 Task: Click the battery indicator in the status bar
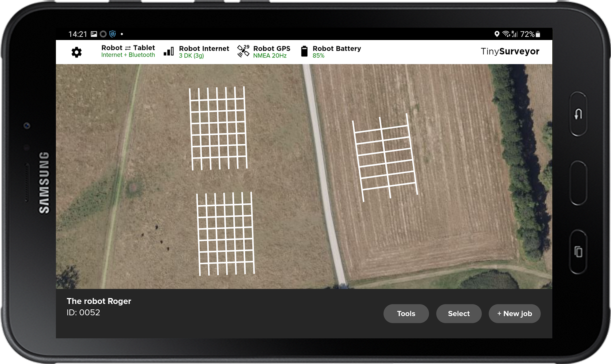coord(537,34)
